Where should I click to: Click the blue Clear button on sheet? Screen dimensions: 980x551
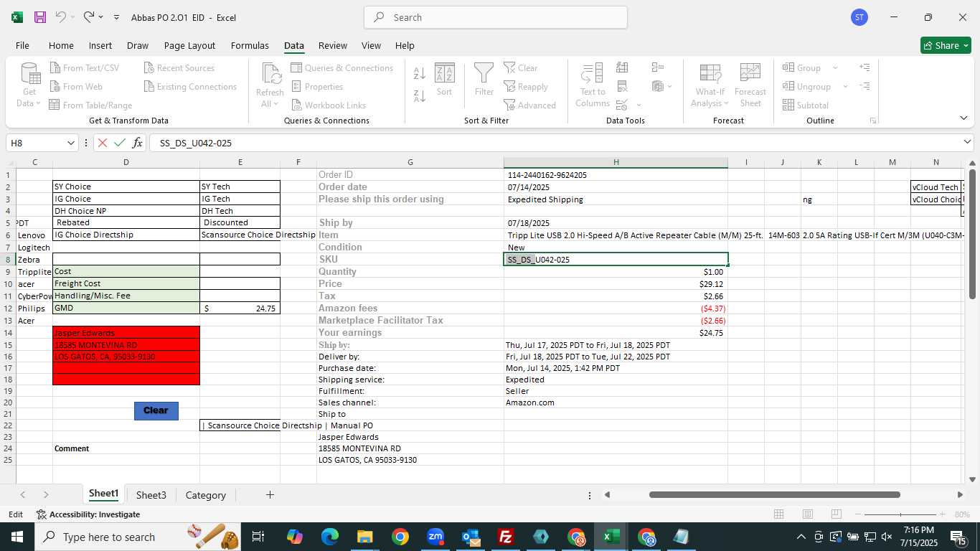(156, 410)
